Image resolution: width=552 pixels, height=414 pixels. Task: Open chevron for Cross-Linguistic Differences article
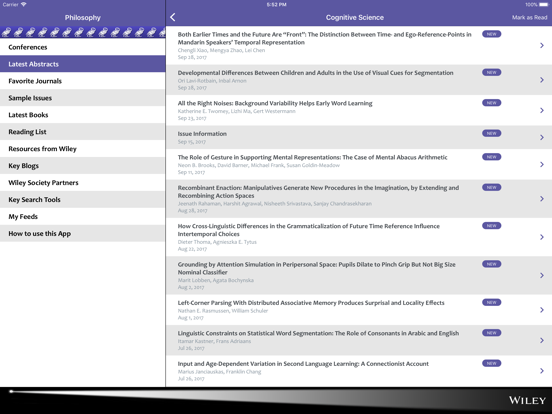[542, 237]
